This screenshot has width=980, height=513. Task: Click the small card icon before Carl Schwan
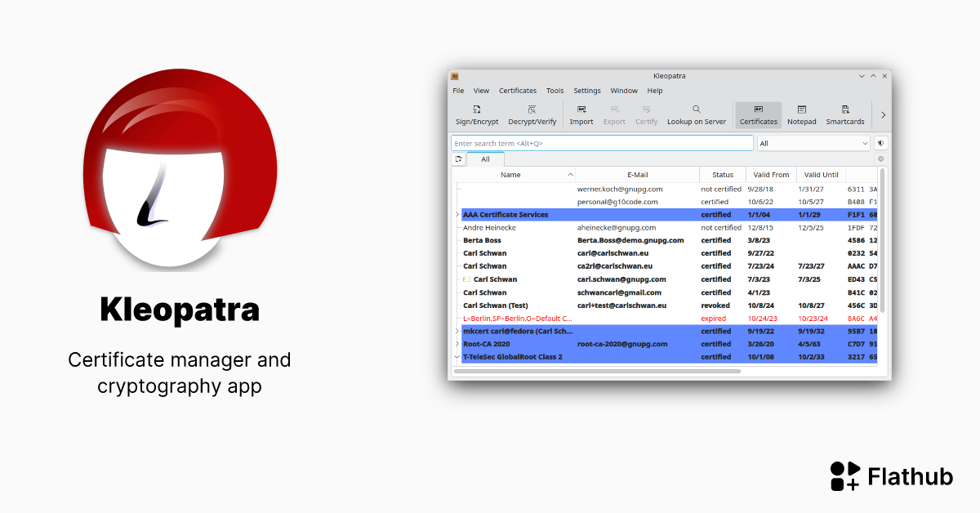(x=466, y=279)
